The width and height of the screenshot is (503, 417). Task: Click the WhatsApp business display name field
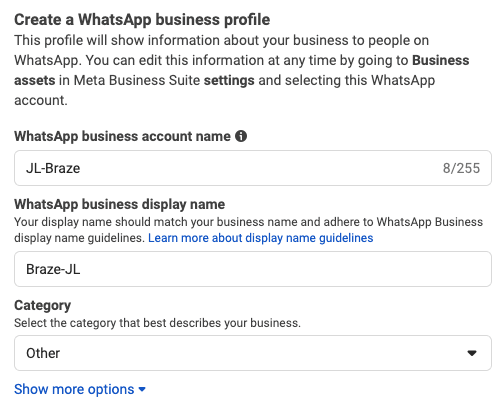(x=253, y=269)
